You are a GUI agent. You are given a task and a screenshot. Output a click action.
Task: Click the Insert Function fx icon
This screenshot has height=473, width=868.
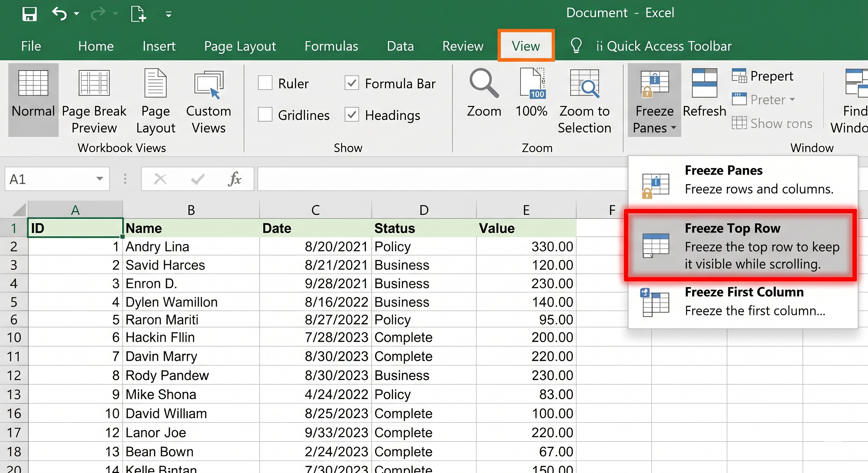pyautogui.click(x=235, y=179)
